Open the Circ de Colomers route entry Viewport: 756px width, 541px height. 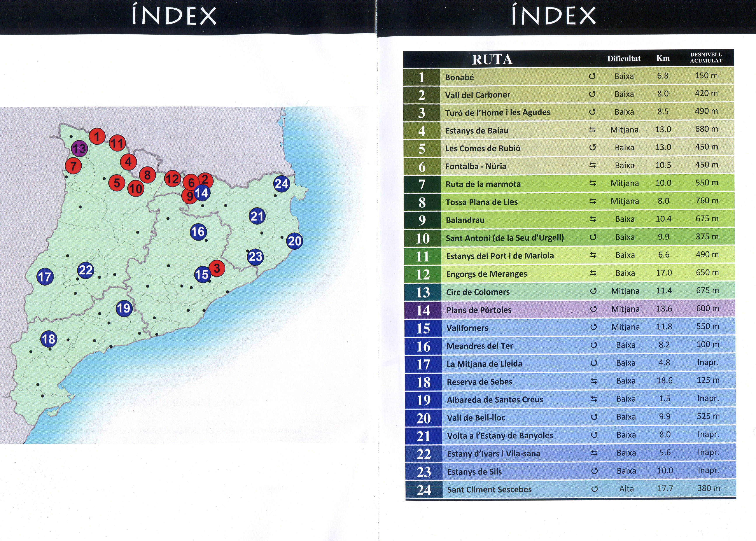tap(478, 292)
